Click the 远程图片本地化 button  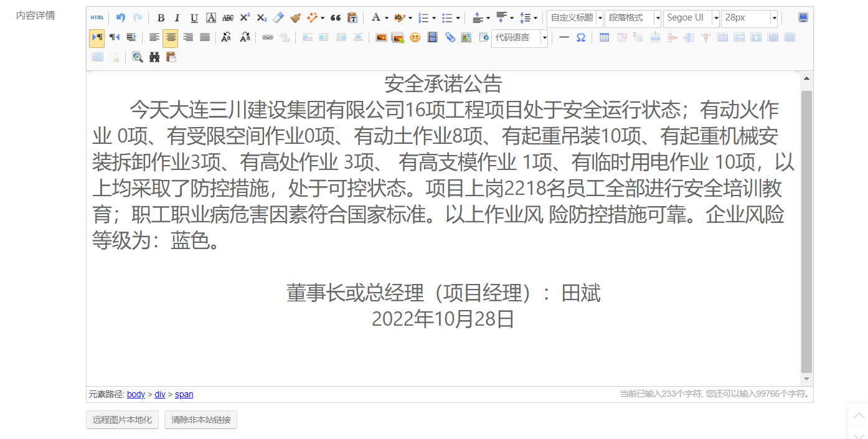pos(123,420)
